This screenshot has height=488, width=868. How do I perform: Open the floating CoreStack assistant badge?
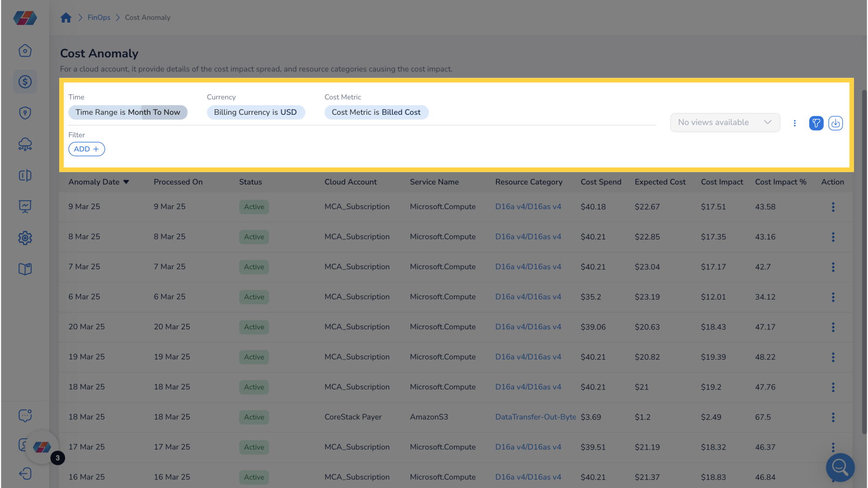point(42,447)
